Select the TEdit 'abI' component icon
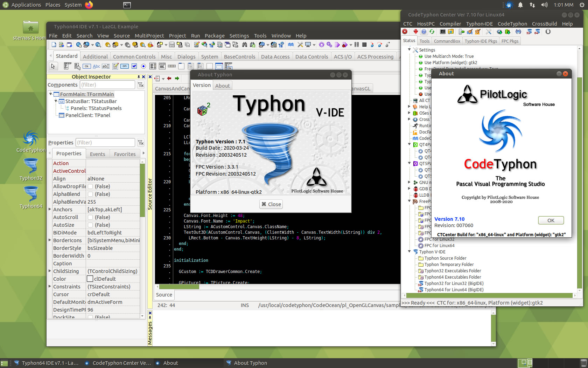The width and height of the screenshot is (588, 368). click(x=106, y=66)
